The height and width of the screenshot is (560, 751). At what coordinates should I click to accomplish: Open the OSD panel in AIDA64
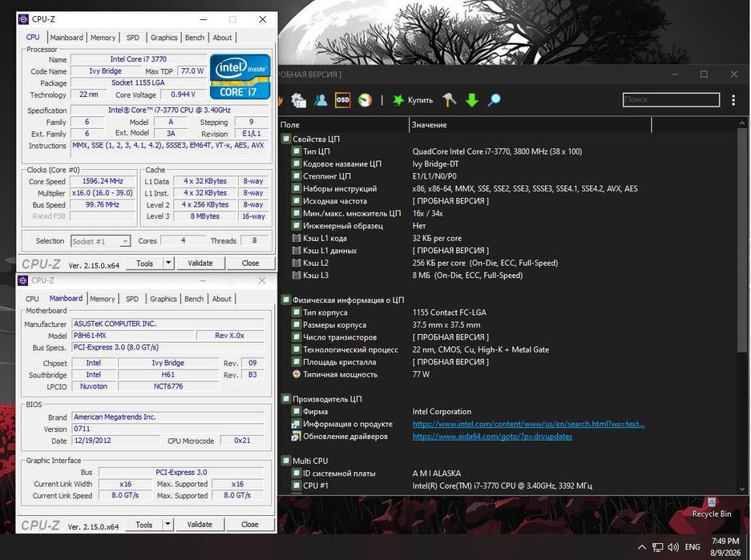click(x=342, y=100)
